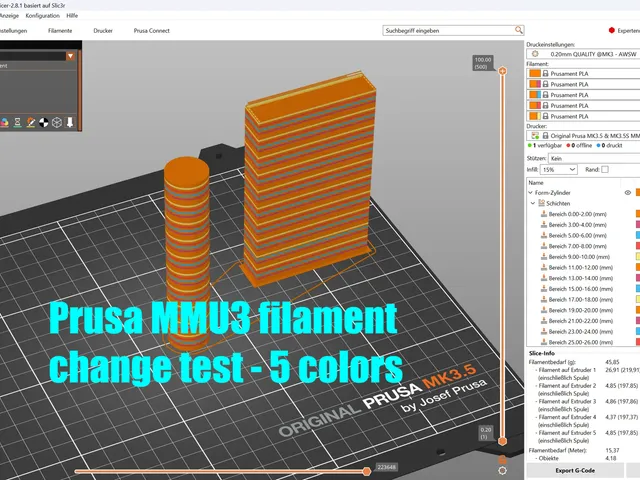Click the orange-blue swatch of third Prusament PLA
Viewport: 640px width, 480px height.
pyautogui.click(x=535, y=95)
